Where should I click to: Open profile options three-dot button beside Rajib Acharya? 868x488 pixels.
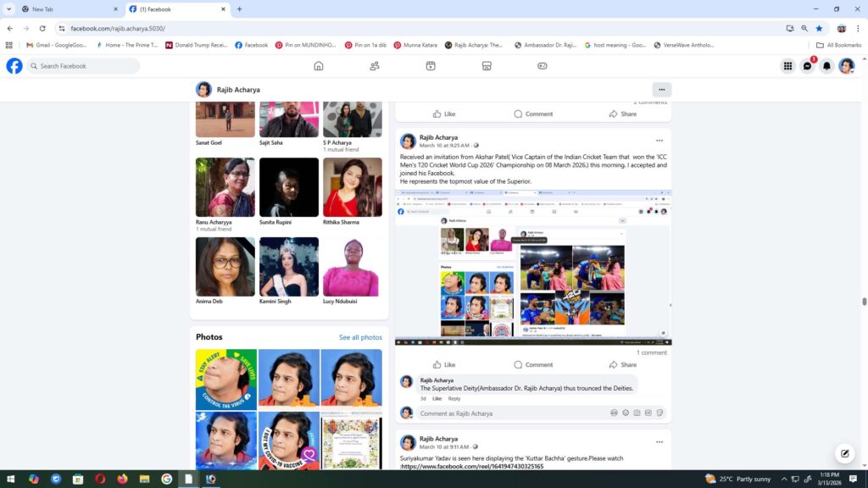pyautogui.click(x=661, y=90)
